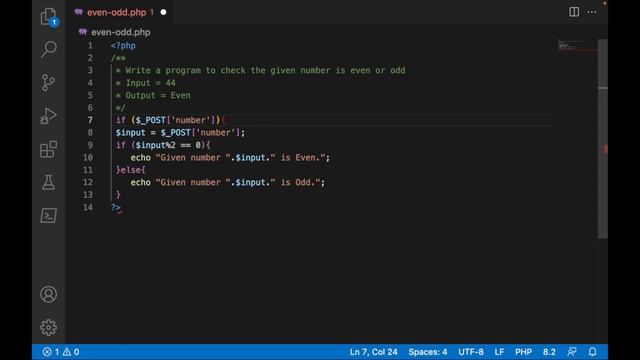640x360 pixels.
Task: Open the Testing flask view
Action: pyautogui.click(x=49, y=182)
